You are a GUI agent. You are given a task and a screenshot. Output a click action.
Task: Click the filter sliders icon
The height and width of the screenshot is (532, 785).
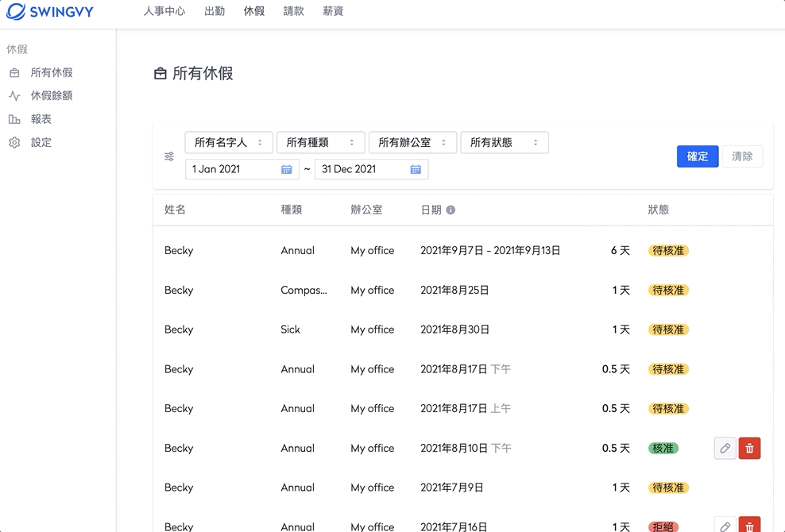[x=169, y=156]
